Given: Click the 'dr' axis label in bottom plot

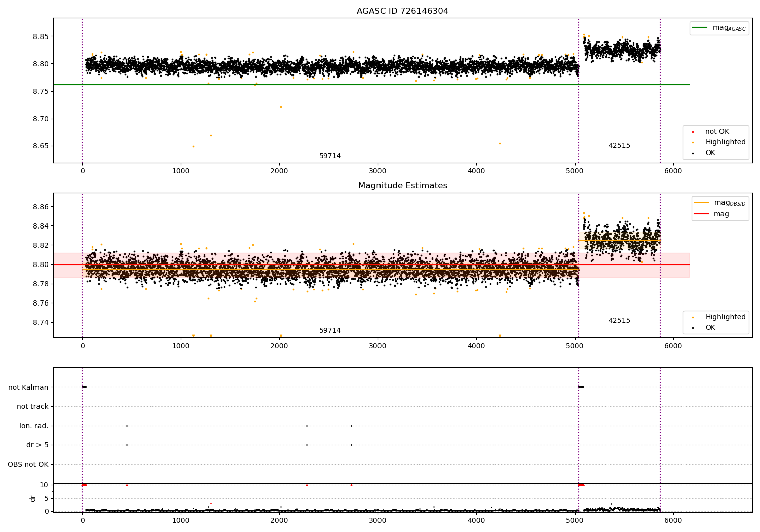Looking at the screenshot, I should 33,498.
